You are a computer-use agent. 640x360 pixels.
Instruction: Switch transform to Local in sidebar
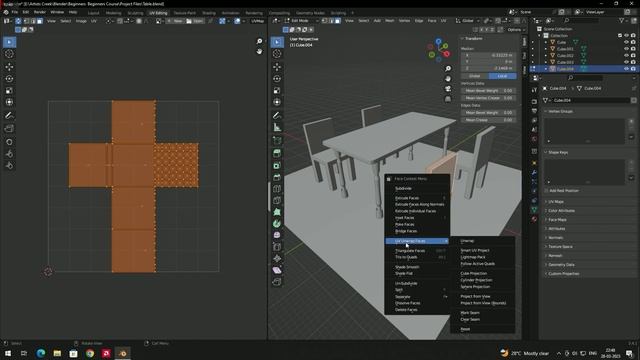coord(502,76)
